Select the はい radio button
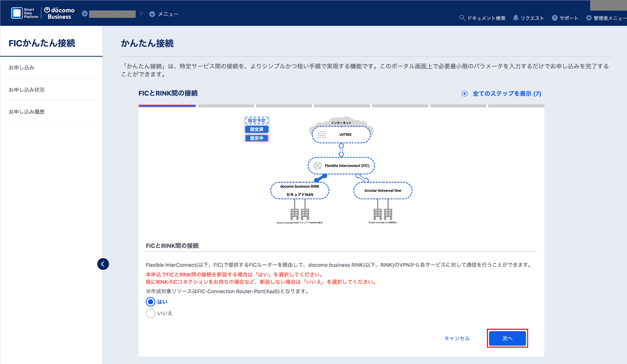Screen dimensions: 627x364 pos(151,302)
